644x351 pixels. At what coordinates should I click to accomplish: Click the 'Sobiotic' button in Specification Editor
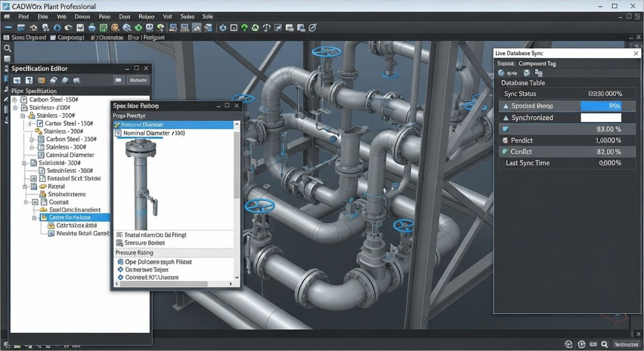pyautogui.click(x=138, y=80)
